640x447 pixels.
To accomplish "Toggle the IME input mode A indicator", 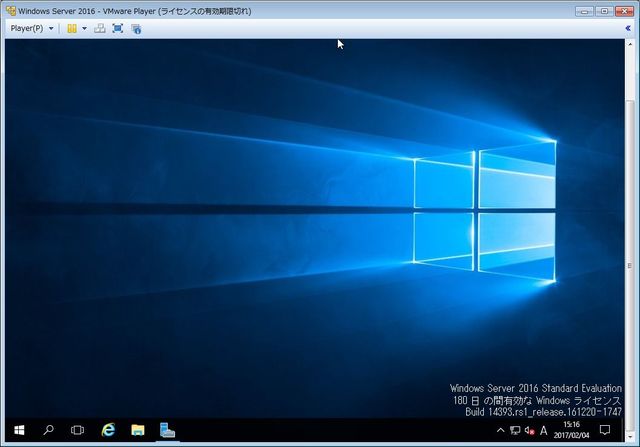I will click(x=543, y=430).
